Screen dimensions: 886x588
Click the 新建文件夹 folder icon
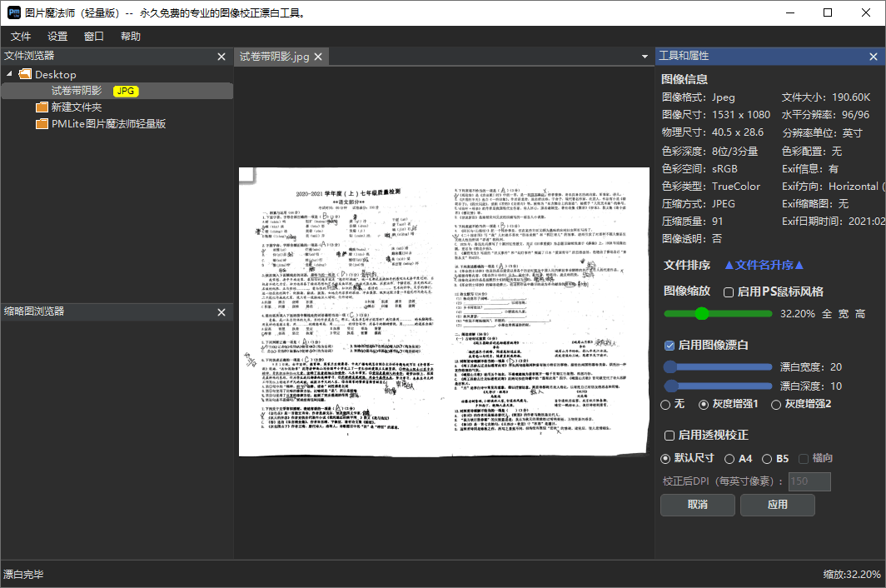(42, 107)
